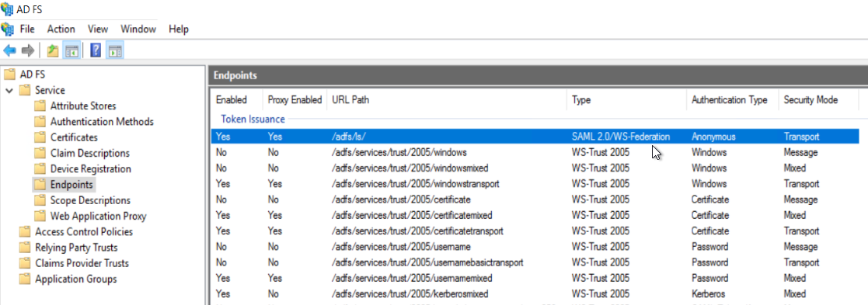Select Application Groups in the tree
This screenshot has height=305, width=868.
point(76,279)
